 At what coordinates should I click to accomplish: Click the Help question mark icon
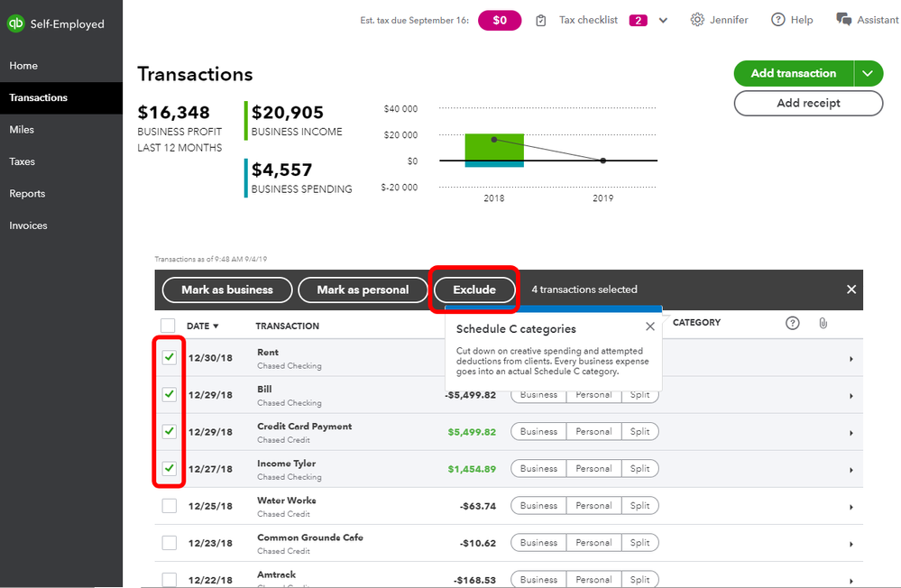coord(777,20)
